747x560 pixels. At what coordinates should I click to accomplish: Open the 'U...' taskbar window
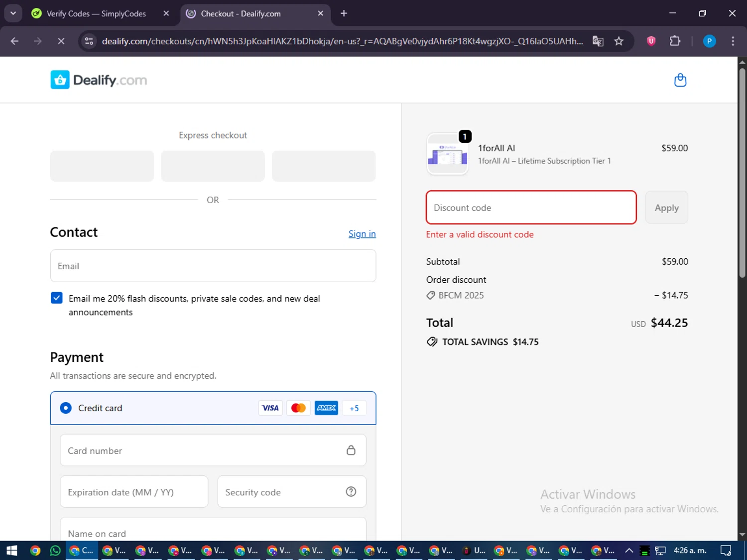coord(475,551)
